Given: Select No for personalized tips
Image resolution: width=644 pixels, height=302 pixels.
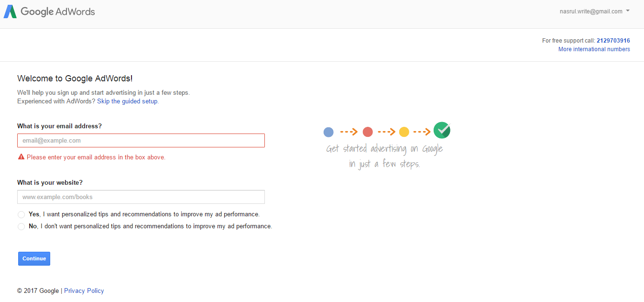Looking at the screenshot, I should click(21, 226).
